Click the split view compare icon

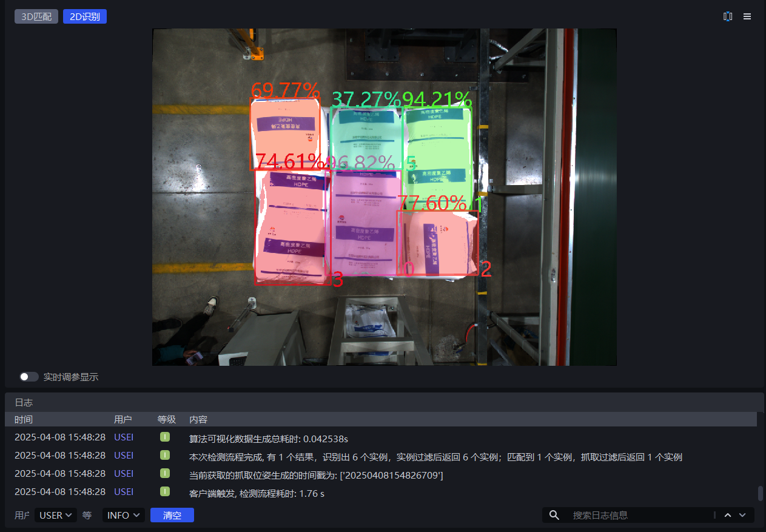728,16
